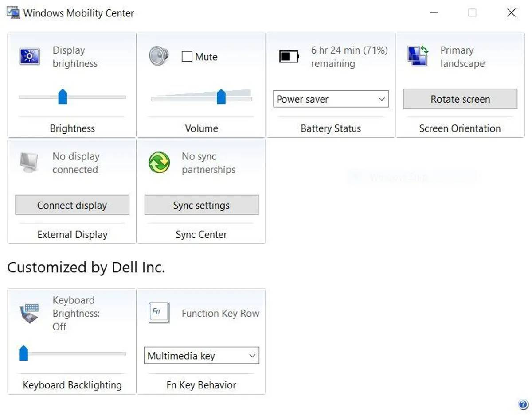The height and width of the screenshot is (415, 532).
Task: Open the Power saver power plan dropdown
Action: [330, 99]
